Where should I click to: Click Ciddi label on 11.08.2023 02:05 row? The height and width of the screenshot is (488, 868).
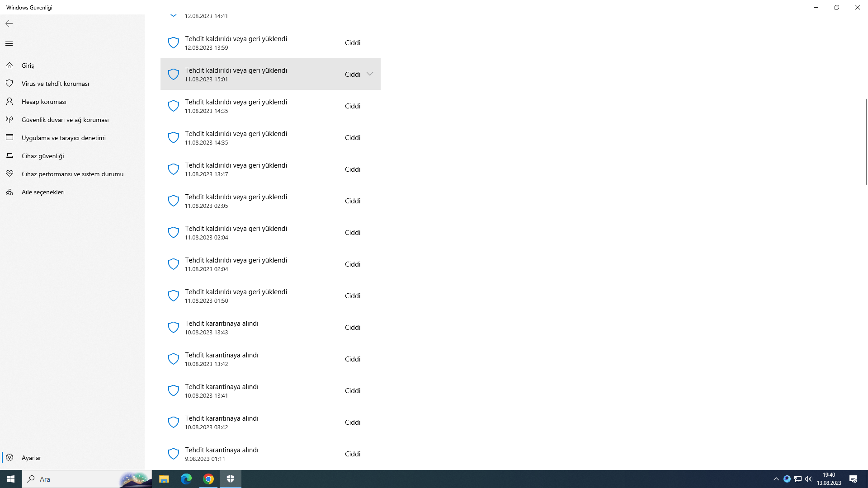click(x=353, y=201)
